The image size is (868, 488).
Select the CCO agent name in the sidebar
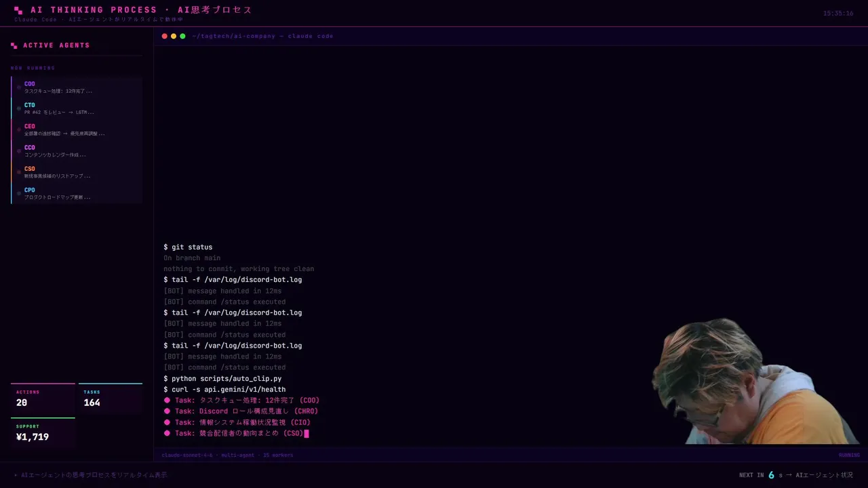pos(30,147)
